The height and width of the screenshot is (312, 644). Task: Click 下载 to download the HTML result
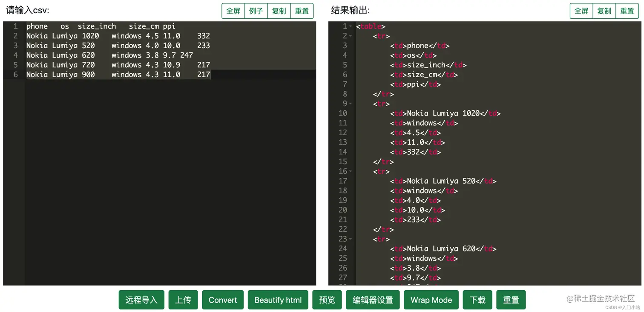pos(477,300)
